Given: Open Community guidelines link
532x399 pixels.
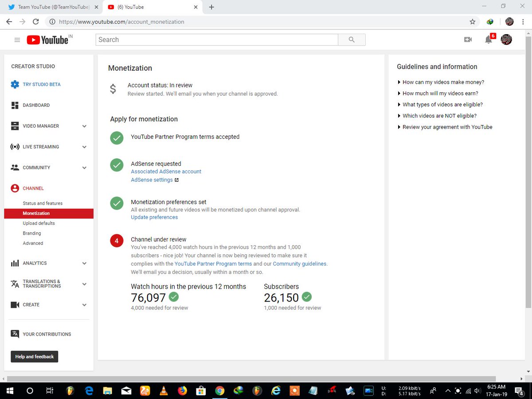Looking at the screenshot, I should (x=300, y=263).
